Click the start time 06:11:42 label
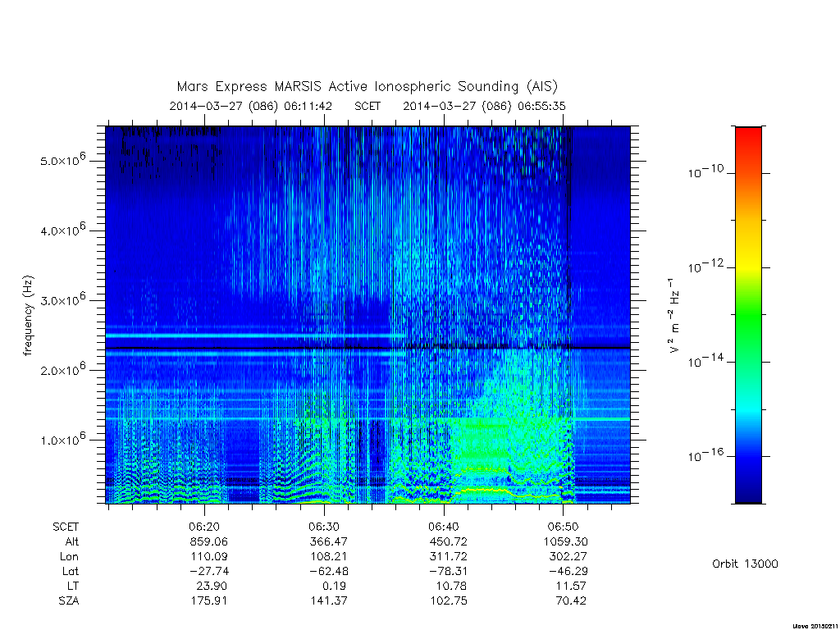The height and width of the screenshot is (630, 840). click(x=308, y=106)
